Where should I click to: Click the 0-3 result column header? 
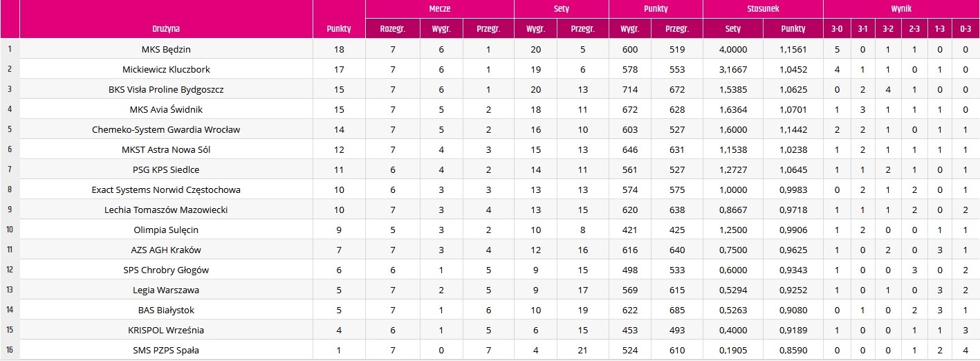pyautogui.click(x=965, y=29)
